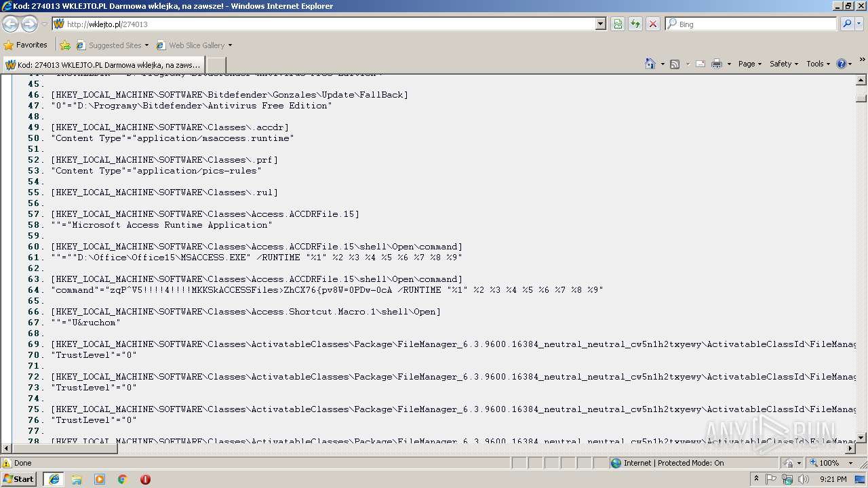Open the search provider dropdown arrow

coord(859,24)
